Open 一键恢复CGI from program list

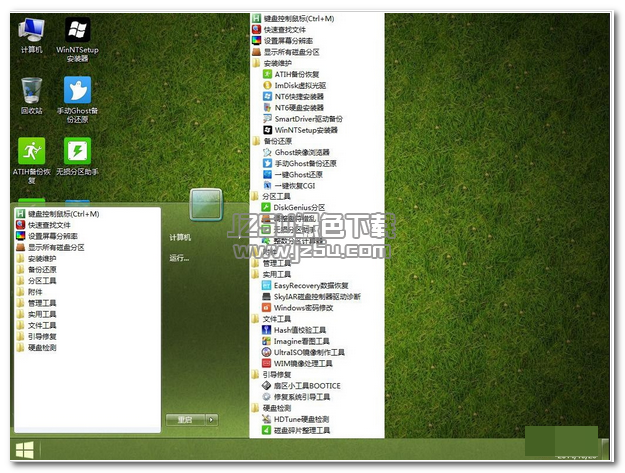point(289,186)
